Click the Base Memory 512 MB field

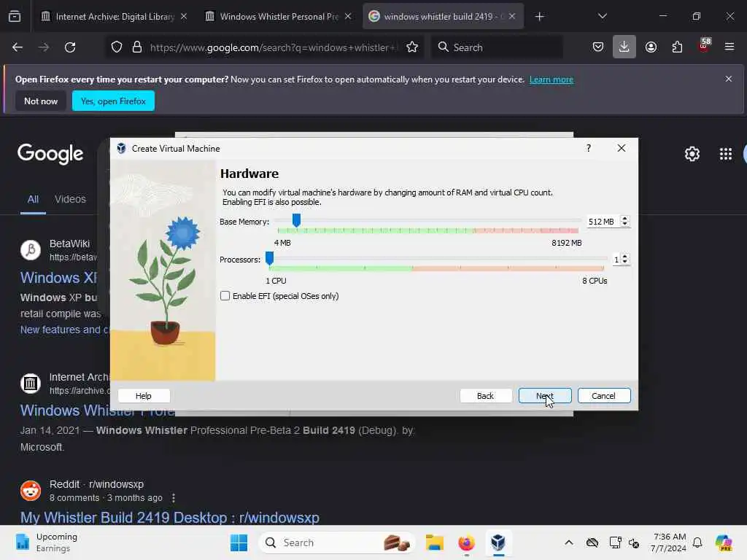603,222
